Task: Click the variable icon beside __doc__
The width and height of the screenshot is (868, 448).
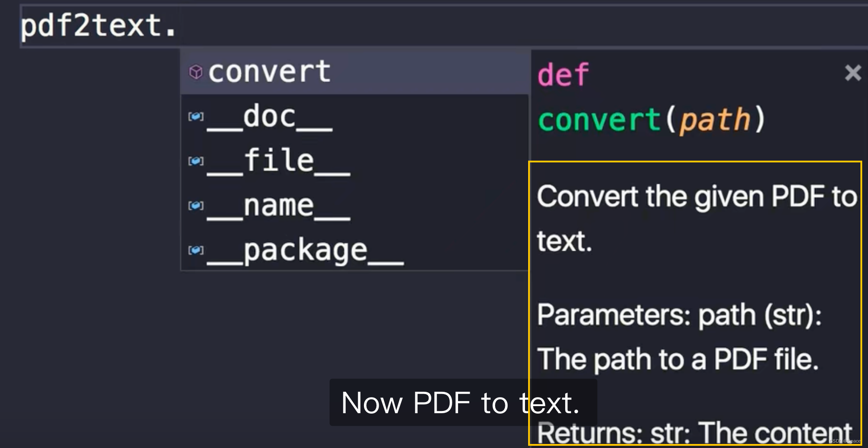Action: coord(196,116)
